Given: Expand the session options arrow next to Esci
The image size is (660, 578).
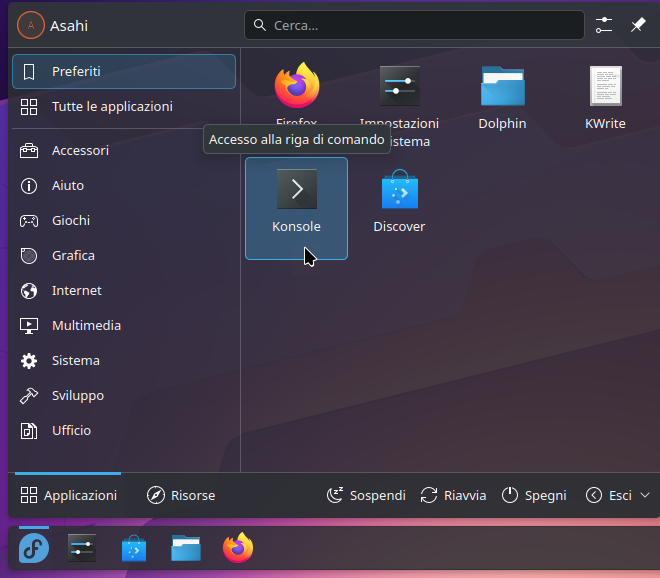Looking at the screenshot, I should (x=644, y=495).
